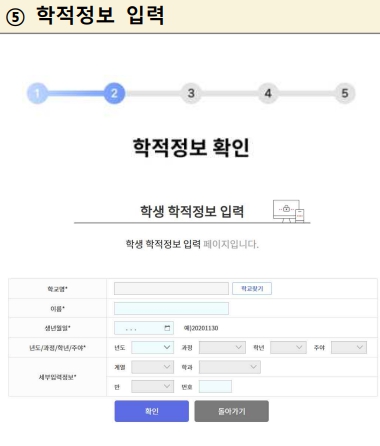Open the 반 class dropdown
Screen dimensions: 380x446
click(153, 387)
